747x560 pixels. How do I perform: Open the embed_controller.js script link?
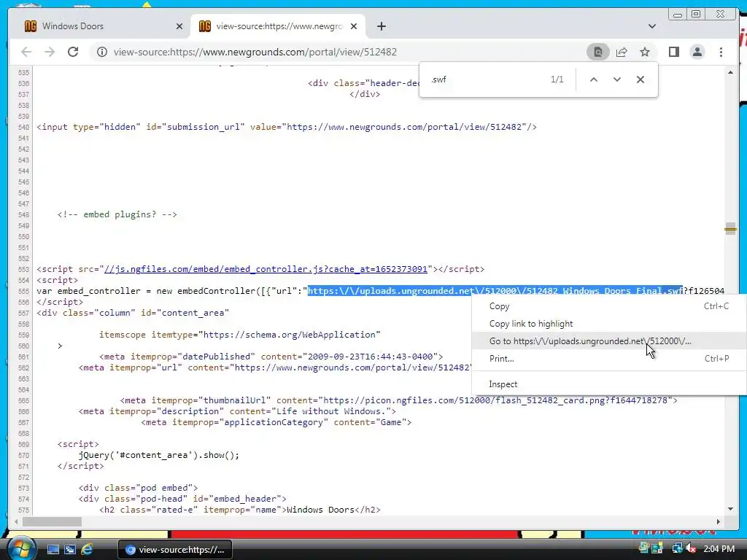266,269
